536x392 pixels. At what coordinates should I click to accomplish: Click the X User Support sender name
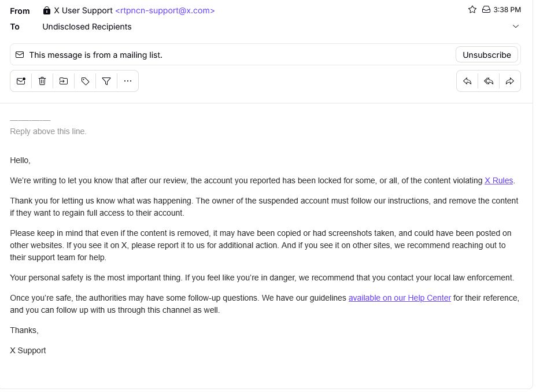pyautogui.click(x=83, y=10)
